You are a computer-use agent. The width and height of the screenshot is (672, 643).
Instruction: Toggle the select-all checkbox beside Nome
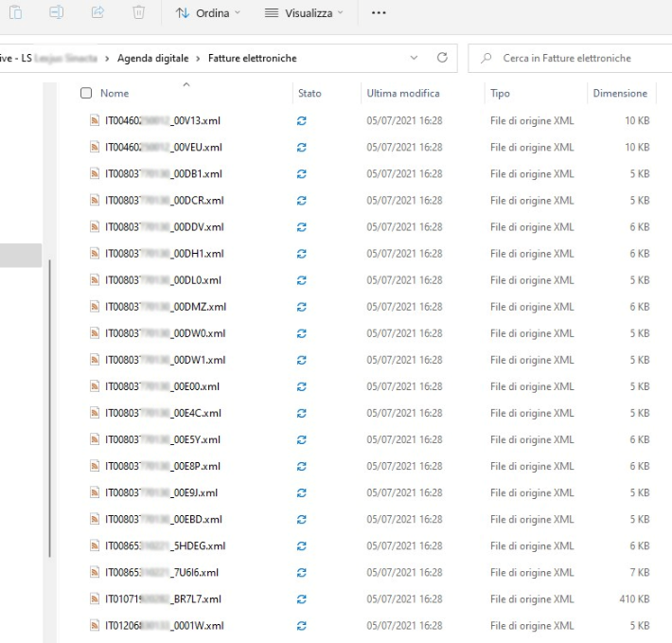pyautogui.click(x=86, y=94)
